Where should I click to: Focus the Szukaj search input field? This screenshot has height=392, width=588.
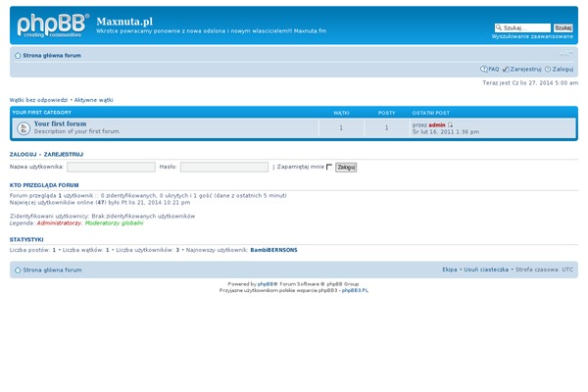click(x=526, y=27)
